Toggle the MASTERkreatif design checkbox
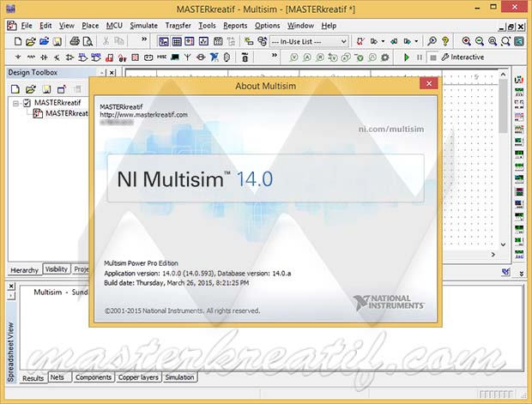This screenshot has height=404, width=532. click(x=27, y=103)
